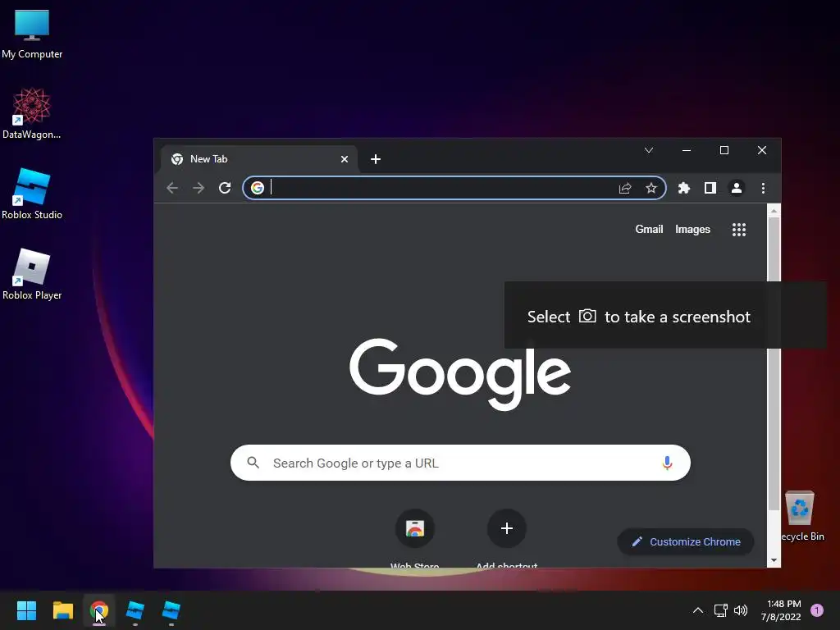Click the first Roblox Studio taskbar icon
The width and height of the screenshot is (840, 630).
tap(135, 610)
